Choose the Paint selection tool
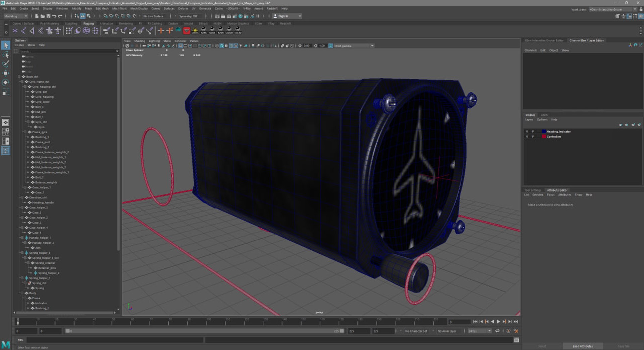This screenshot has height=350, width=644. [6, 64]
